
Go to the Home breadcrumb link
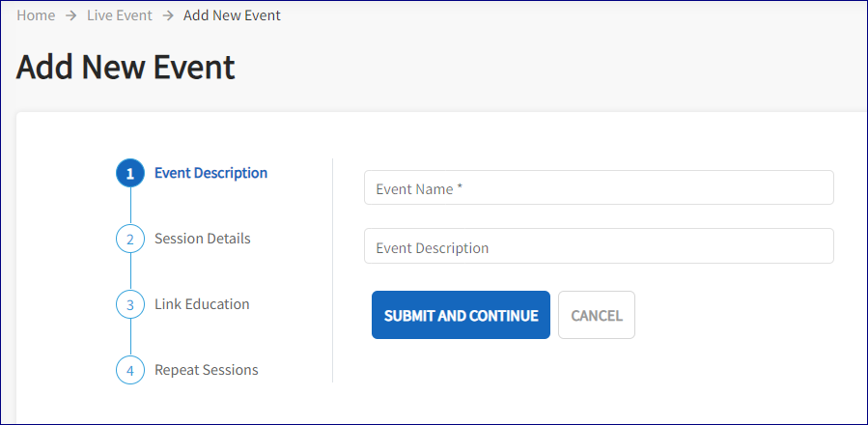[x=36, y=15]
